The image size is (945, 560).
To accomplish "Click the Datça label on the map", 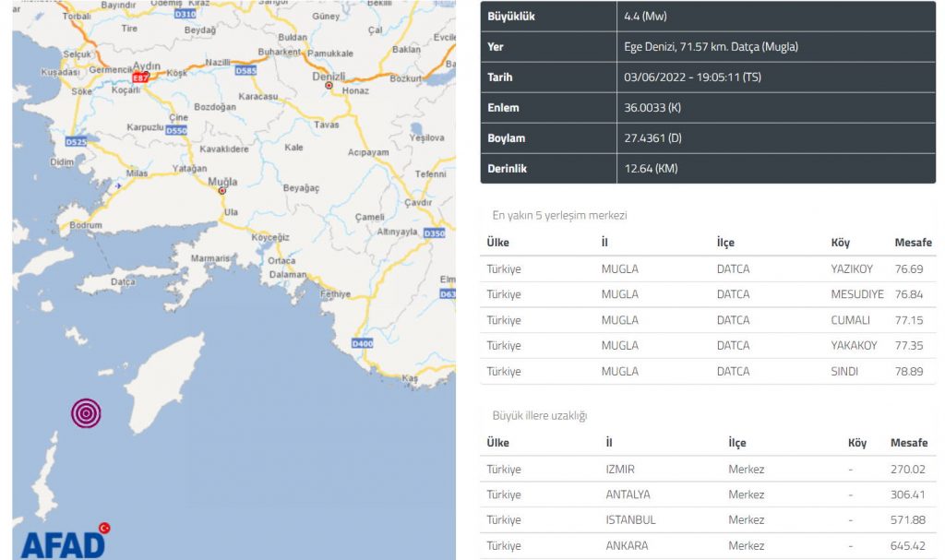I will [x=123, y=280].
